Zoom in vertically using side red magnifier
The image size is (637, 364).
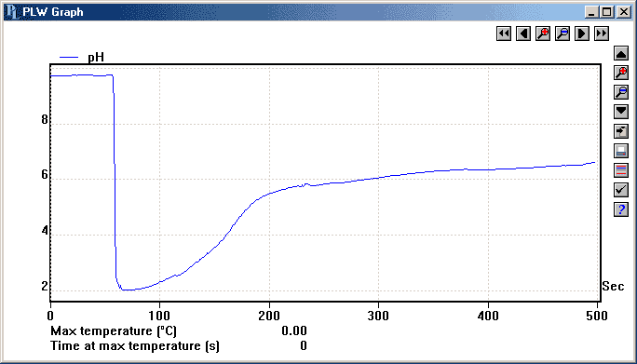(x=621, y=73)
